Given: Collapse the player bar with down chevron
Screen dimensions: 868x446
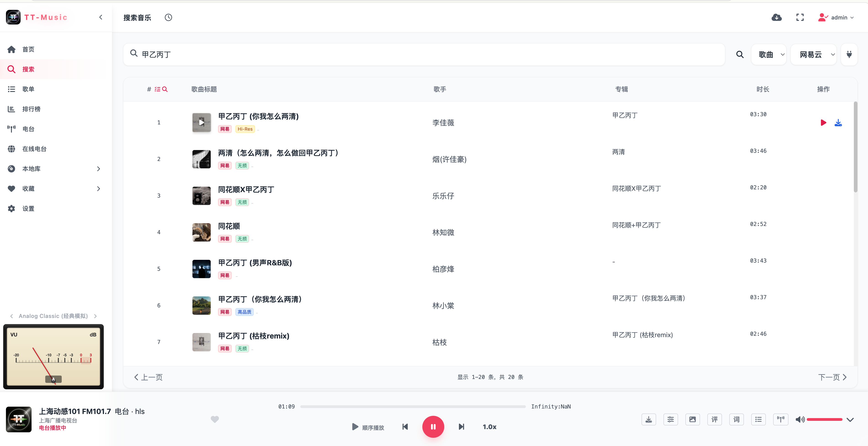Looking at the screenshot, I should (850, 420).
